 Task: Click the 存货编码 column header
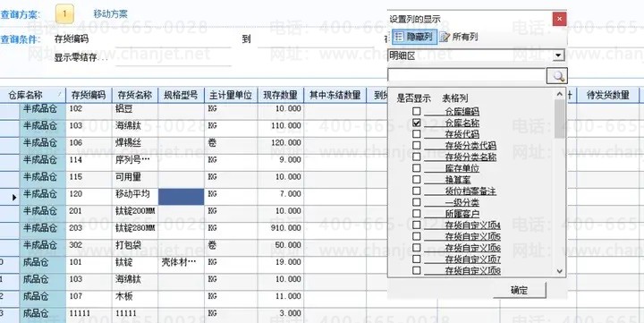89,96
